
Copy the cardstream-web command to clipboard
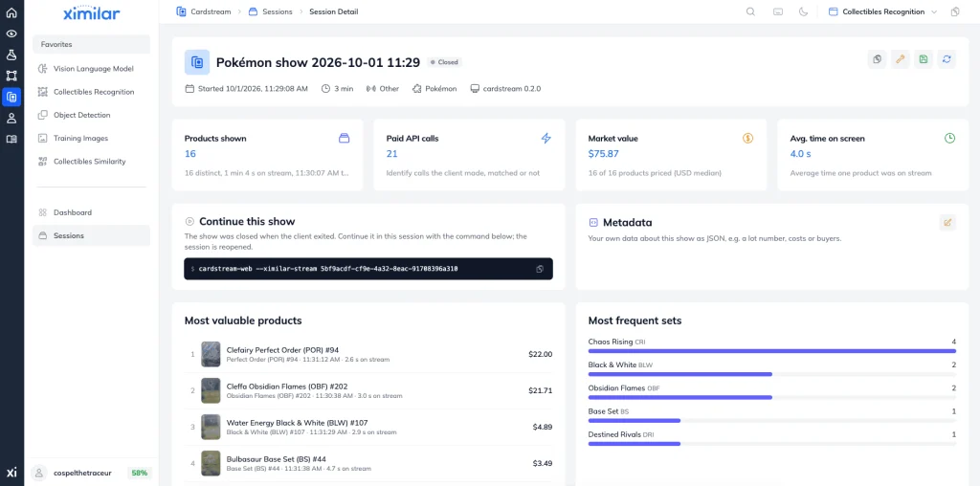540,269
